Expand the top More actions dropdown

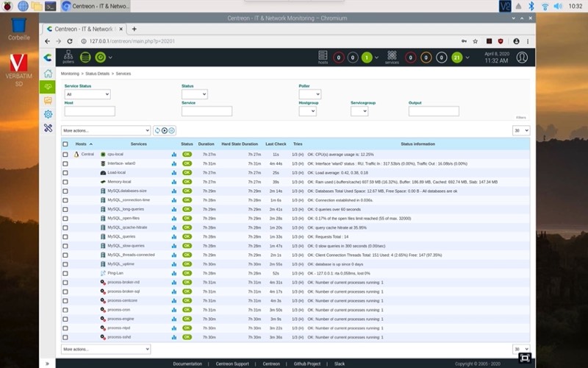coord(106,130)
